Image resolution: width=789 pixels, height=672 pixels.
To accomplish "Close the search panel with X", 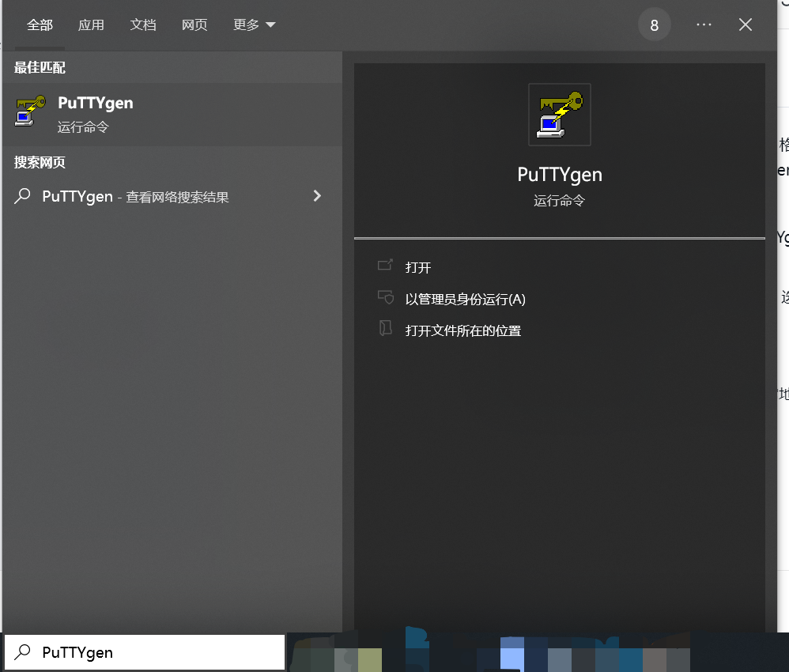I will click(x=746, y=25).
